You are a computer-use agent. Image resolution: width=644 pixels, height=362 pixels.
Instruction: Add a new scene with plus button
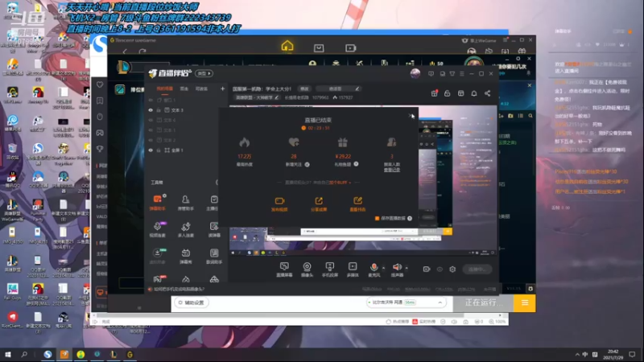(223, 88)
